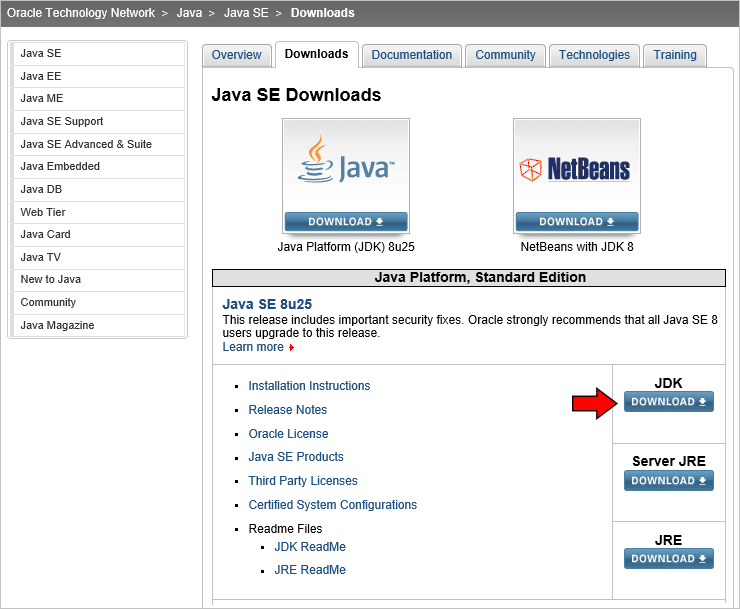Switch to the Documentation tab
This screenshot has width=740, height=609.
(x=412, y=55)
